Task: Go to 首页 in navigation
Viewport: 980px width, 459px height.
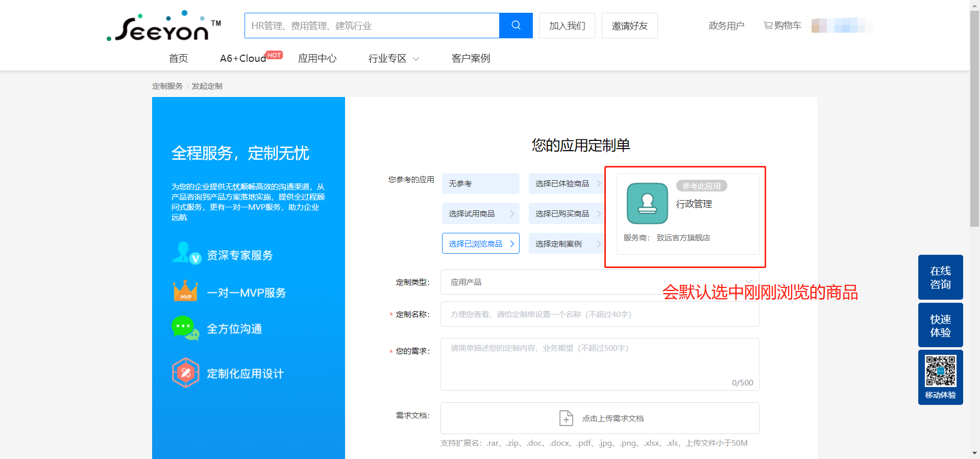Action: pos(178,58)
